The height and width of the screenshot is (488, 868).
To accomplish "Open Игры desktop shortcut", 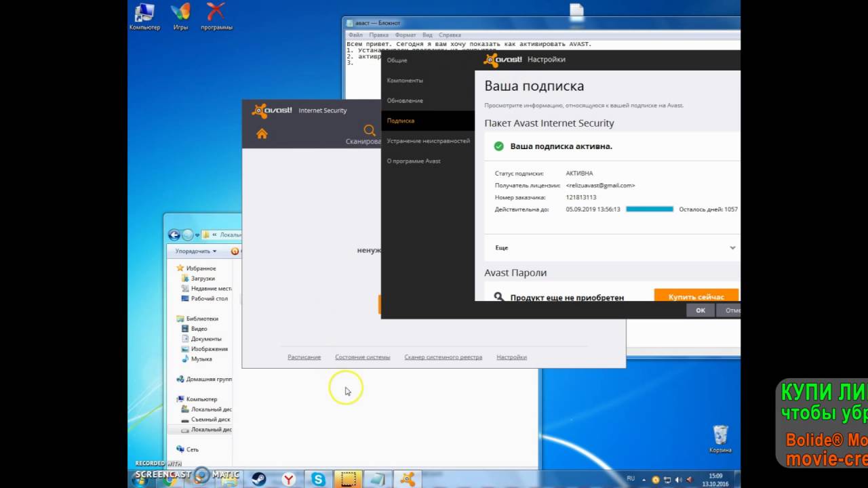I will tap(180, 17).
